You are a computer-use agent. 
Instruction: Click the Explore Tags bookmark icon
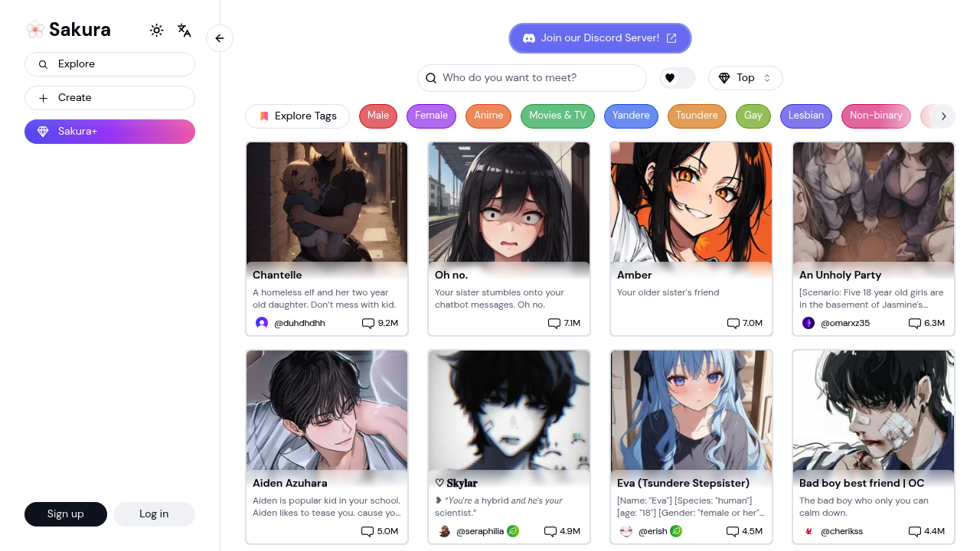click(x=264, y=116)
